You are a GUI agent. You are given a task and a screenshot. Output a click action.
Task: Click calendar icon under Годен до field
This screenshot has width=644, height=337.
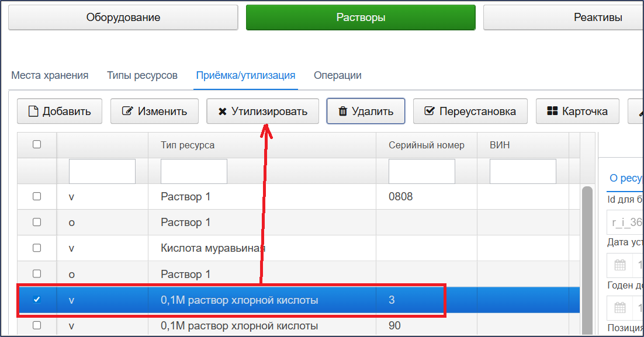(620, 307)
